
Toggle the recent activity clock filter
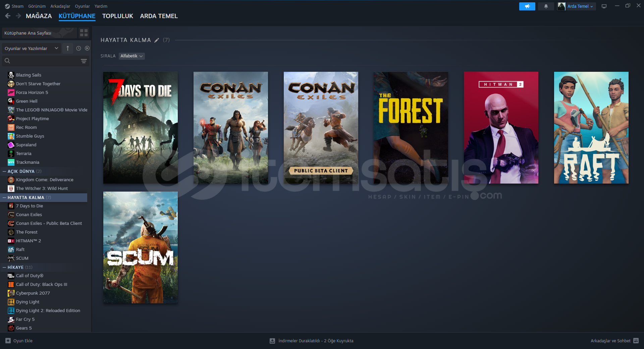point(78,48)
